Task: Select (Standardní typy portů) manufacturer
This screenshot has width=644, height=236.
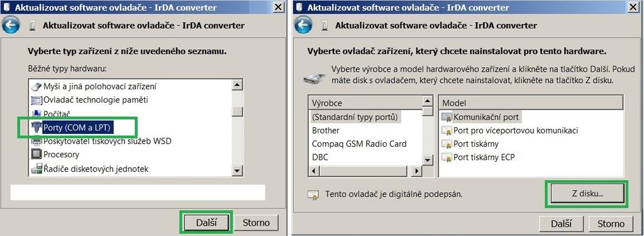Action: [x=355, y=117]
